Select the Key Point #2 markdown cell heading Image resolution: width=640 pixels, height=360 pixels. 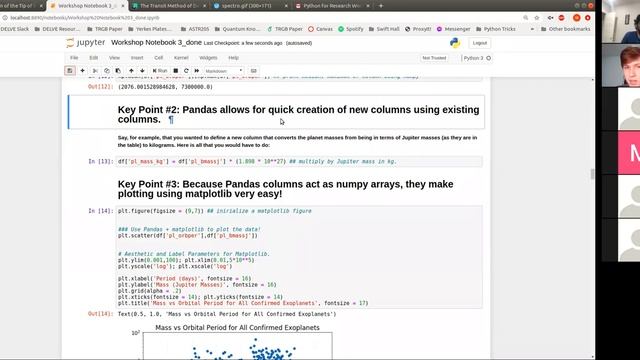[298, 114]
